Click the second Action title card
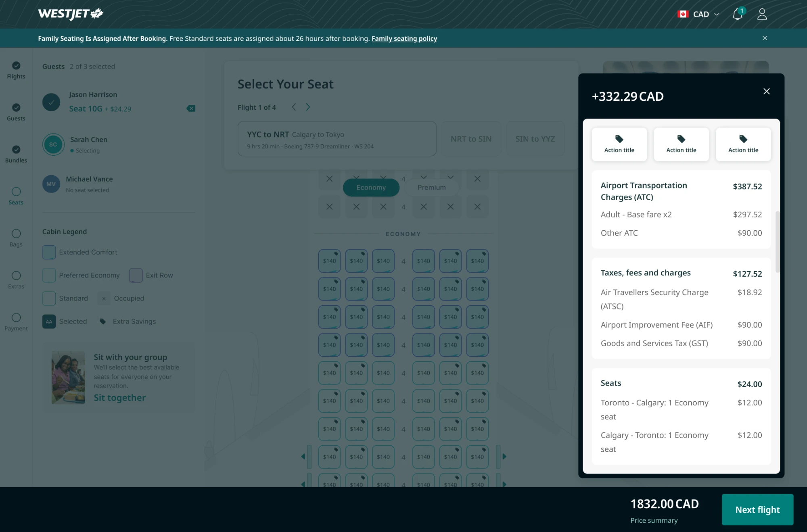This screenshot has width=807, height=532. (681, 144)
